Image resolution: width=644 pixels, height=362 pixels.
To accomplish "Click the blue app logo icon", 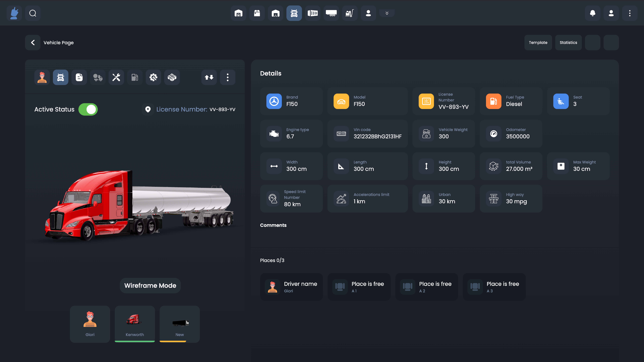I will tap(14, 13).
